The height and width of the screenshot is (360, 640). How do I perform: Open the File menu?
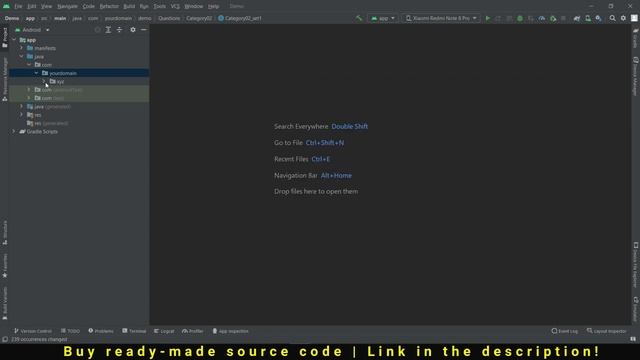pos(18,7)
